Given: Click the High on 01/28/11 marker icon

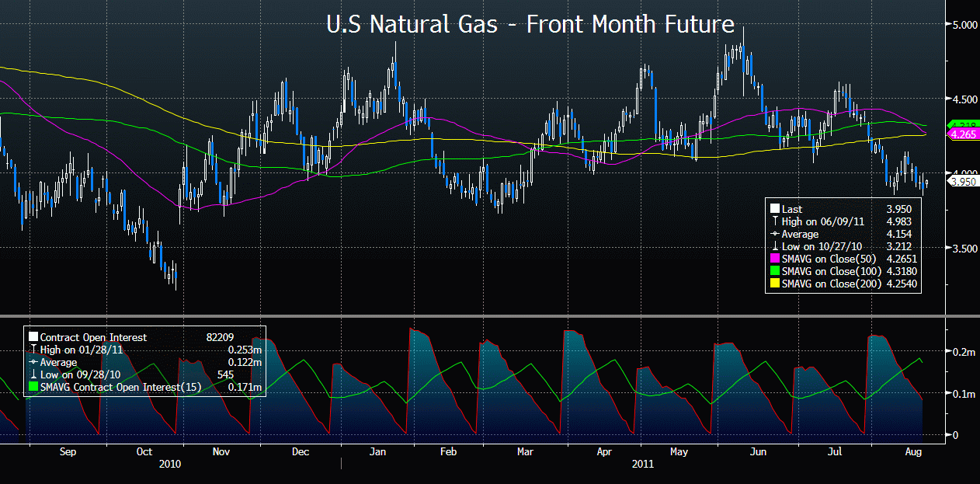Looking at the screenshot, I should pos(33,350).
